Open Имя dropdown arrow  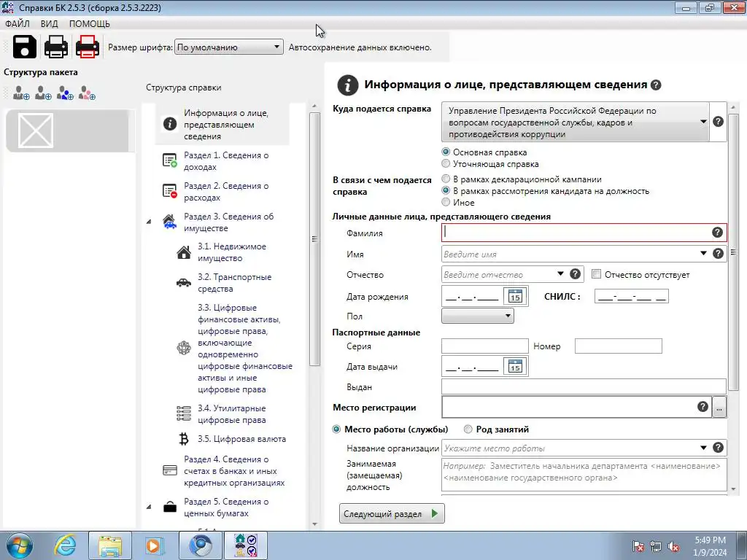[703, 253]
